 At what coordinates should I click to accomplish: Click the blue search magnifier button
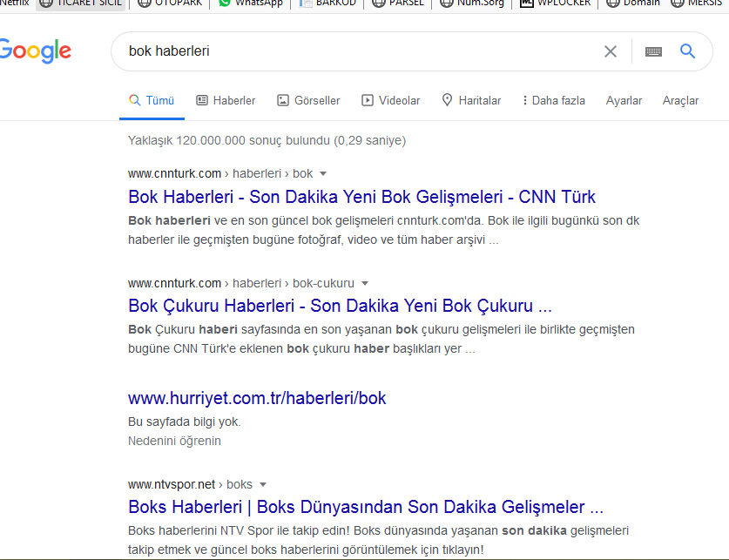tap(687, 51)
